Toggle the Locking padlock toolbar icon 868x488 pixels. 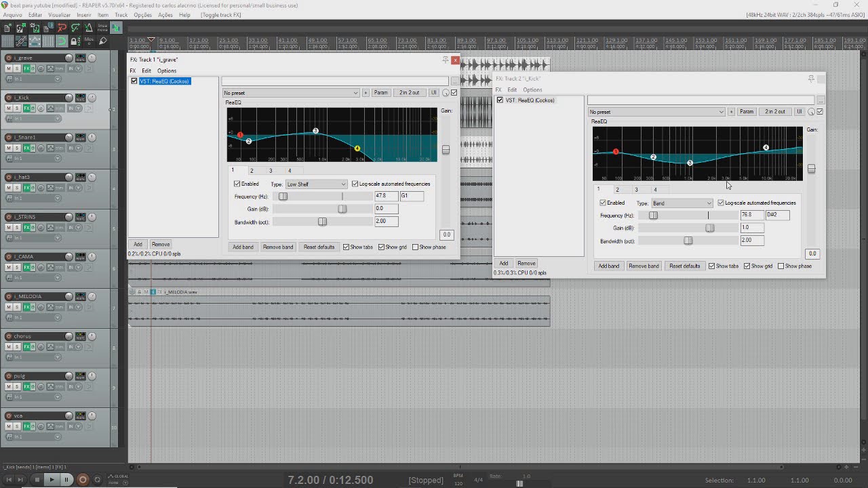[75, 41]
